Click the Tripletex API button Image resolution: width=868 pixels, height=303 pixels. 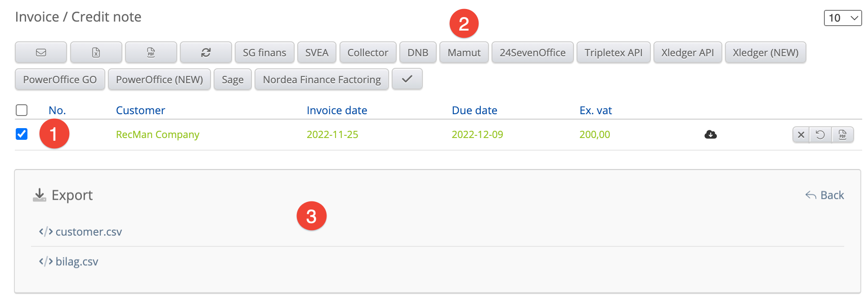613,53
